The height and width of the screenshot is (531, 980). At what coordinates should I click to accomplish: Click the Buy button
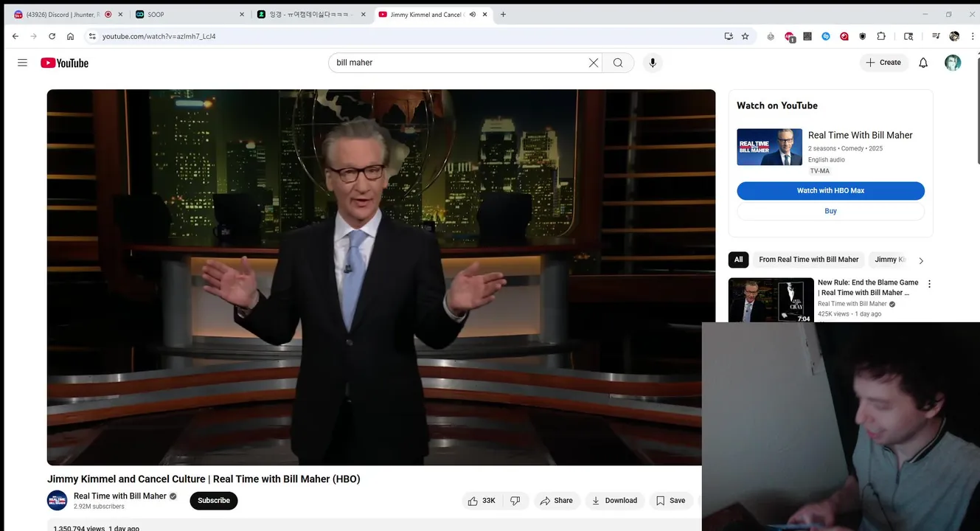click(x=830, y=211)
